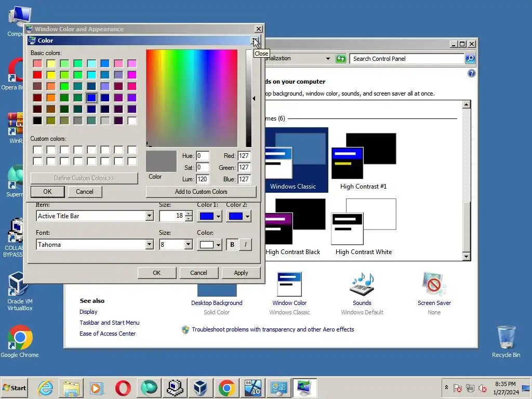Open Internet Explorer from the taskbar
The width and height of the screenshot is (532, 399).
click(46, 388)
